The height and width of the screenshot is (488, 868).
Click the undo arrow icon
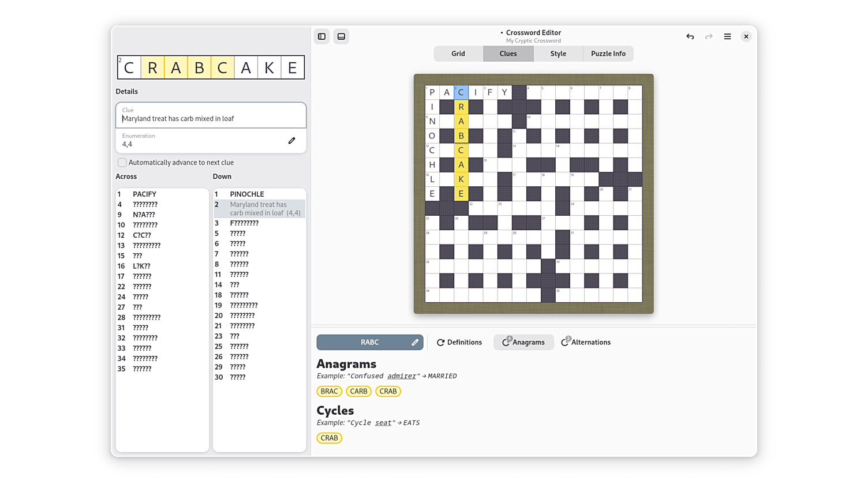(690, 36)
